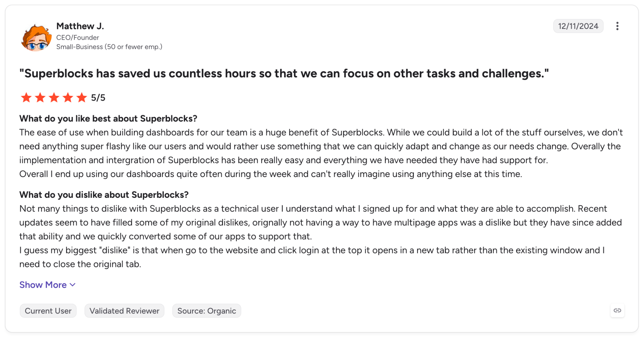
Task: Click the reviewer name Matthew J.
Action: click(x=80, y=26)
